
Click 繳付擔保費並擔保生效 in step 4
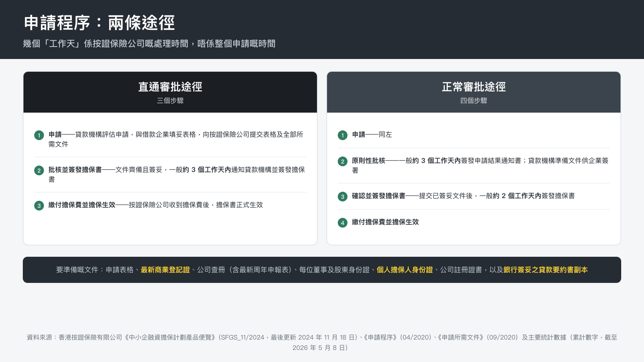pyautogui.click(x=385, y=222)
